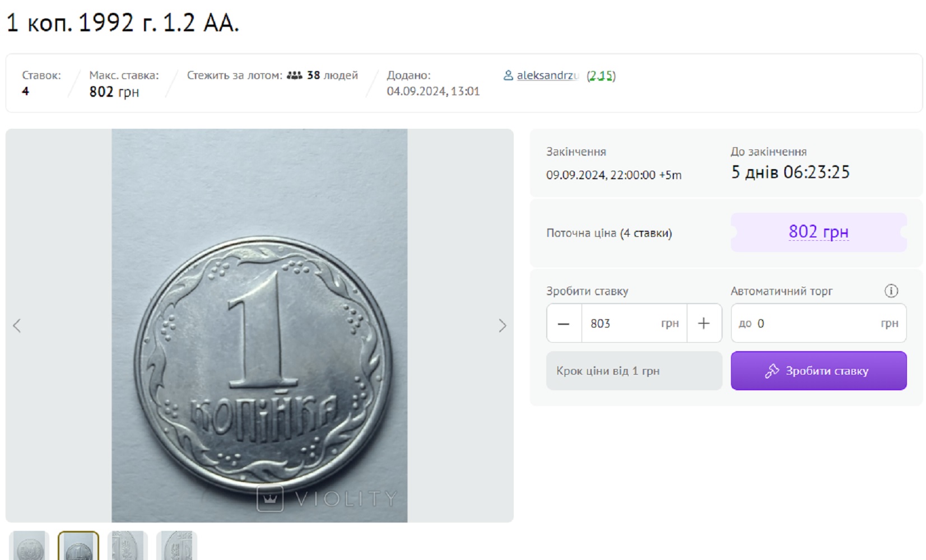
Task: Focus the bid amount field showing 803
Action: click(622, 324)
